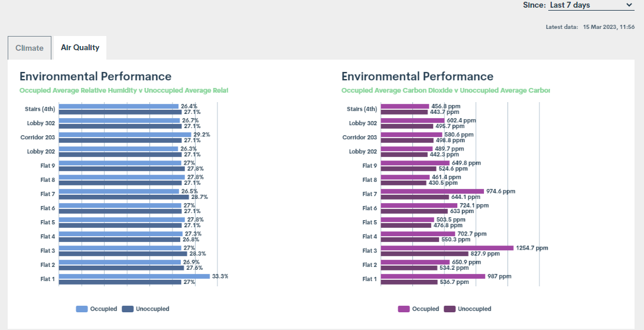Click Flat 1 occupied humidity bar 33.3%
This screenshot has height=330, width=644.
pyautogui.click(x=134, y=276)
